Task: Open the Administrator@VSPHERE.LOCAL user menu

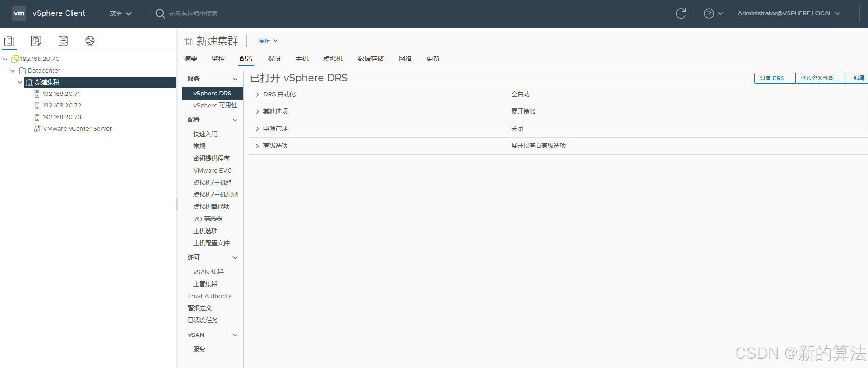Action: (x=789, y=13)
